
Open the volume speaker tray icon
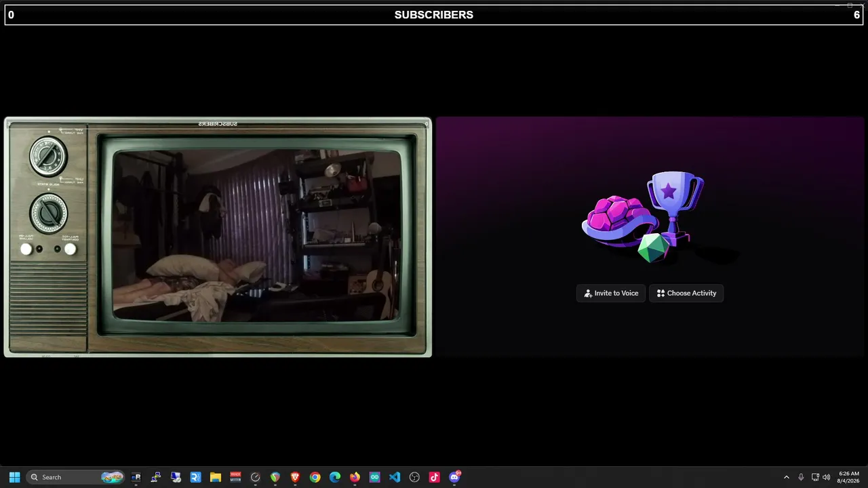[826, 477]
